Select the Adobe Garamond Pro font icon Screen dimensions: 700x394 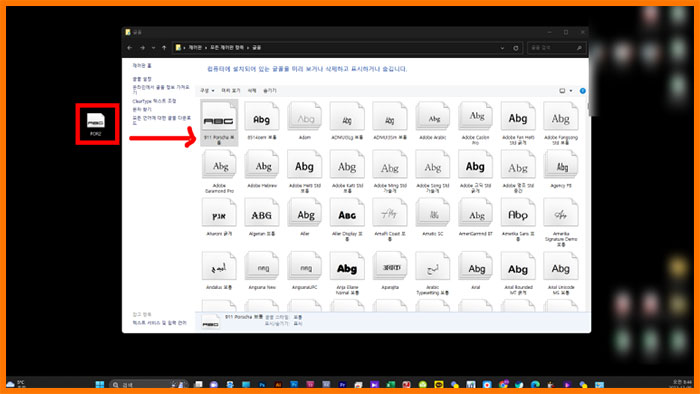[219, 165]
